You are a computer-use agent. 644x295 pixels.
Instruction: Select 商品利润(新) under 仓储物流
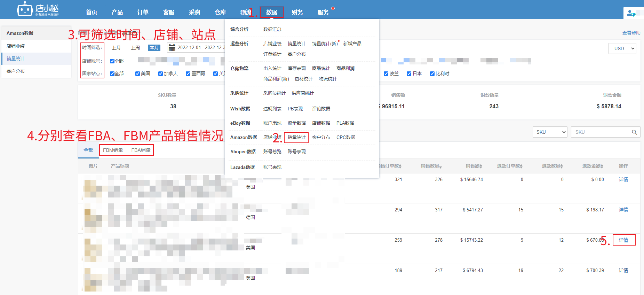tap(276, 79)
